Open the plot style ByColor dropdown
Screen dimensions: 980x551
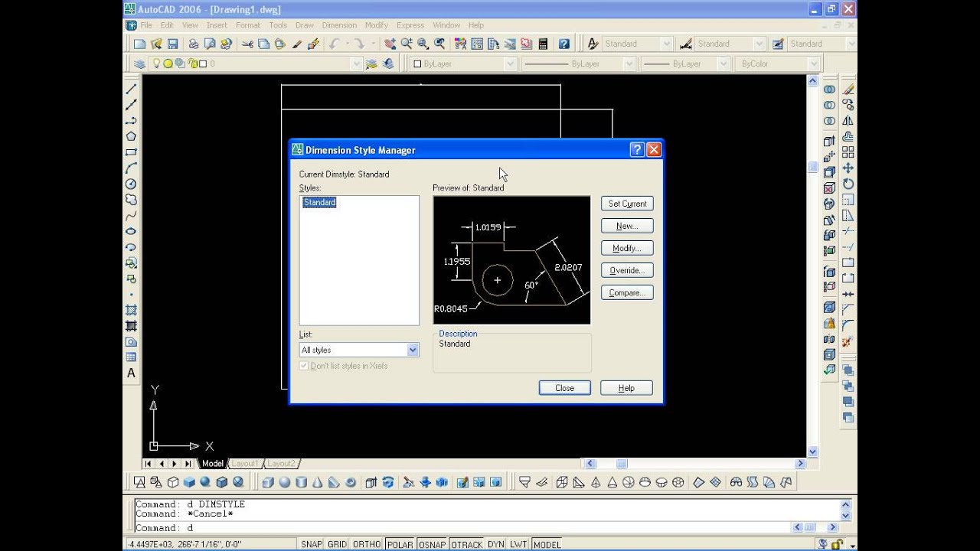[813, 64]
